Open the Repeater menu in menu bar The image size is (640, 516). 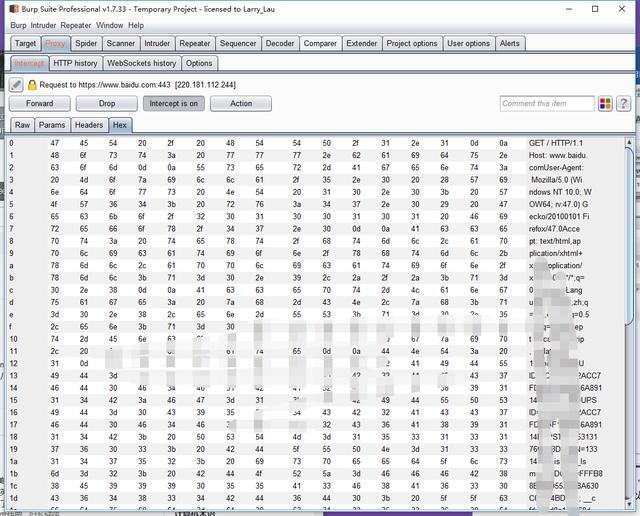click(x=76, y=25)
